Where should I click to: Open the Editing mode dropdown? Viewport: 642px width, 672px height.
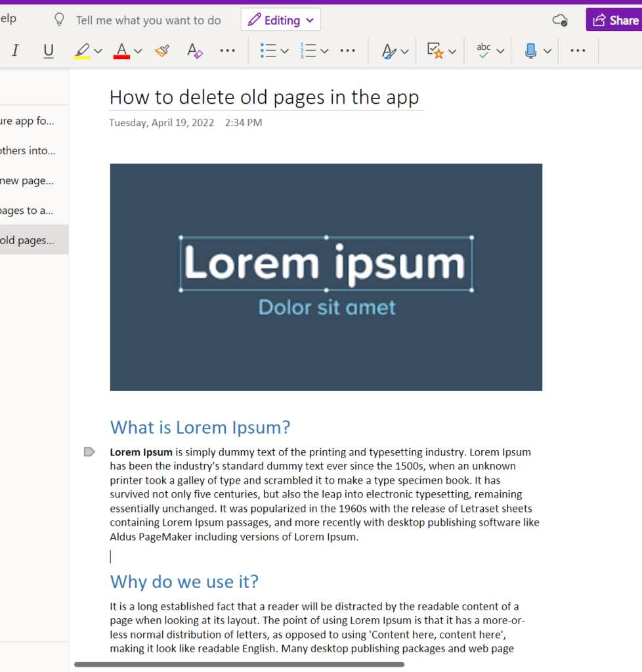pos(281,20)
